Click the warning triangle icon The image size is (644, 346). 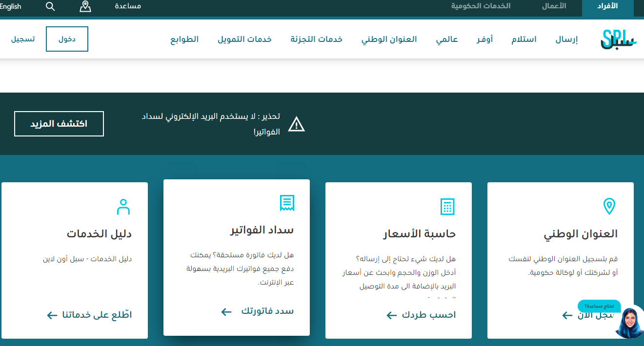tap(296, 125)
